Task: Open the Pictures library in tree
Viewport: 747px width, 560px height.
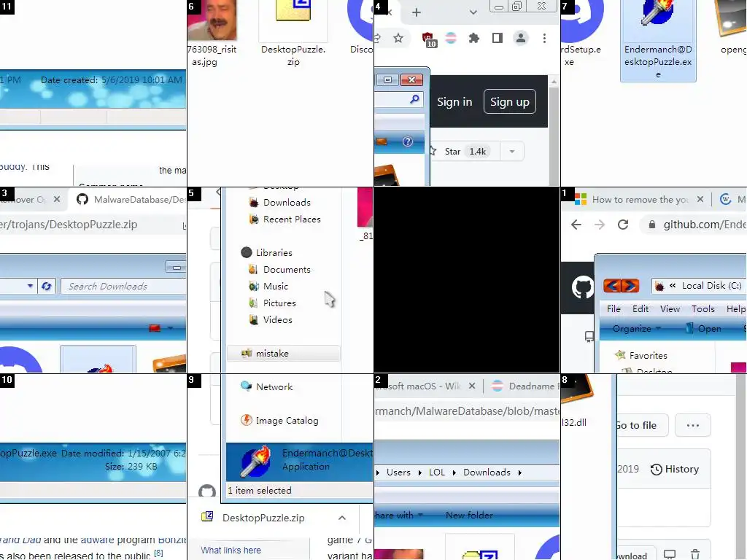Action: click(x=273, y=303)
